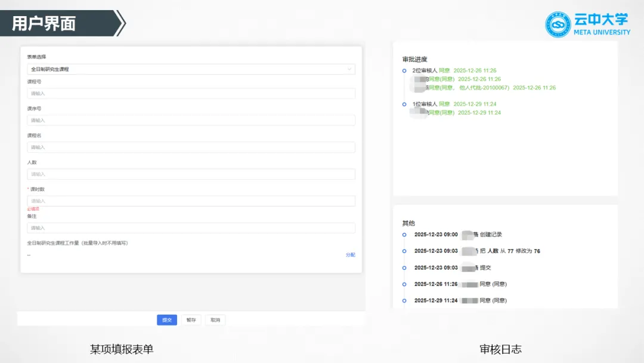Save draft with the 暂存 button
This screenshot has height=363, width=644.
191,320
